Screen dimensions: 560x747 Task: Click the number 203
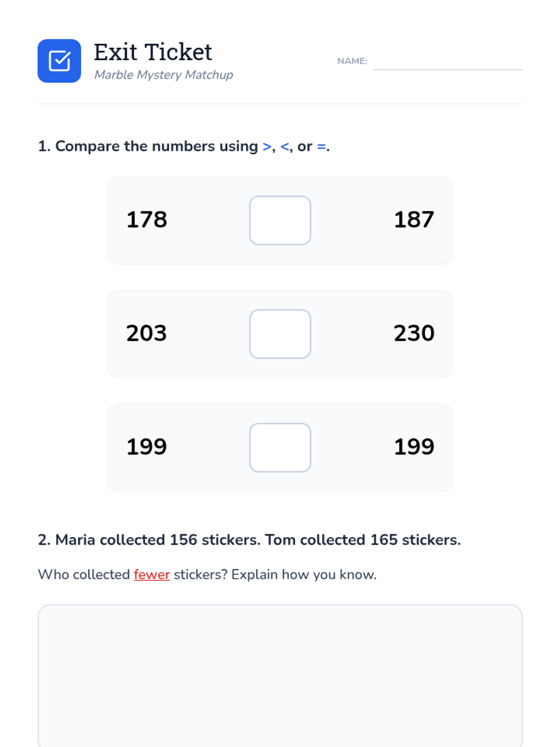(x=147, y=333)
